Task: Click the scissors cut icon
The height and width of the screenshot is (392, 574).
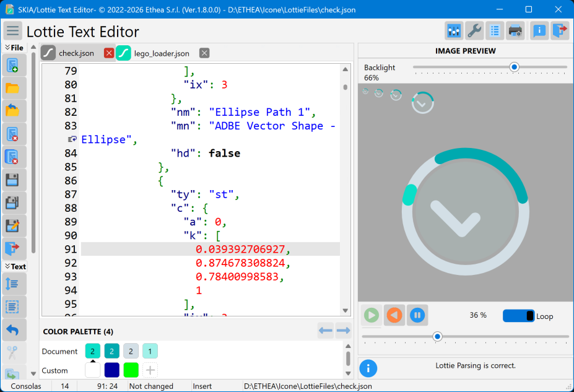Action: 14,352
